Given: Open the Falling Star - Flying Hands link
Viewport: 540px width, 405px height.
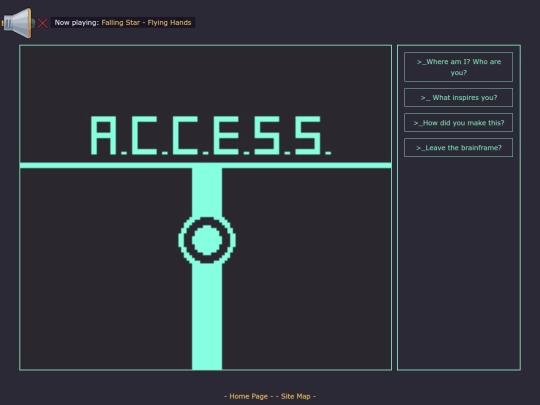Looking at the screenshot, I should click(146, 23).
